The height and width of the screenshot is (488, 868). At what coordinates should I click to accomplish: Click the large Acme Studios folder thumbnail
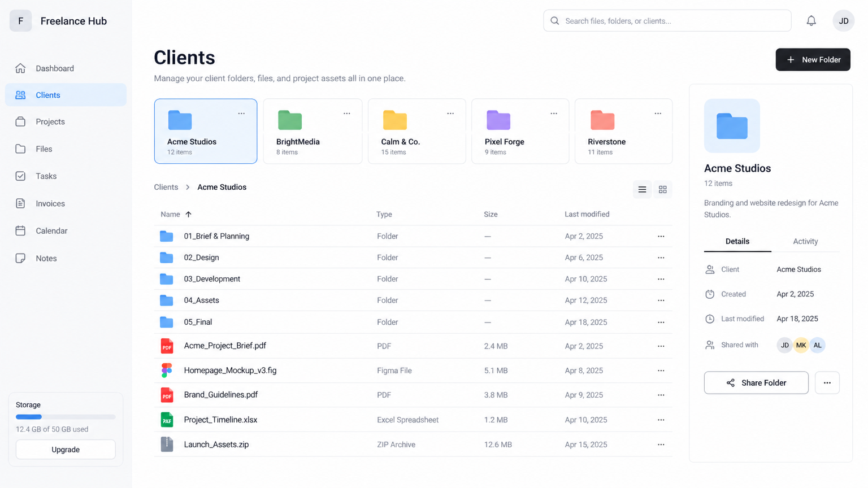coord(732,126)
